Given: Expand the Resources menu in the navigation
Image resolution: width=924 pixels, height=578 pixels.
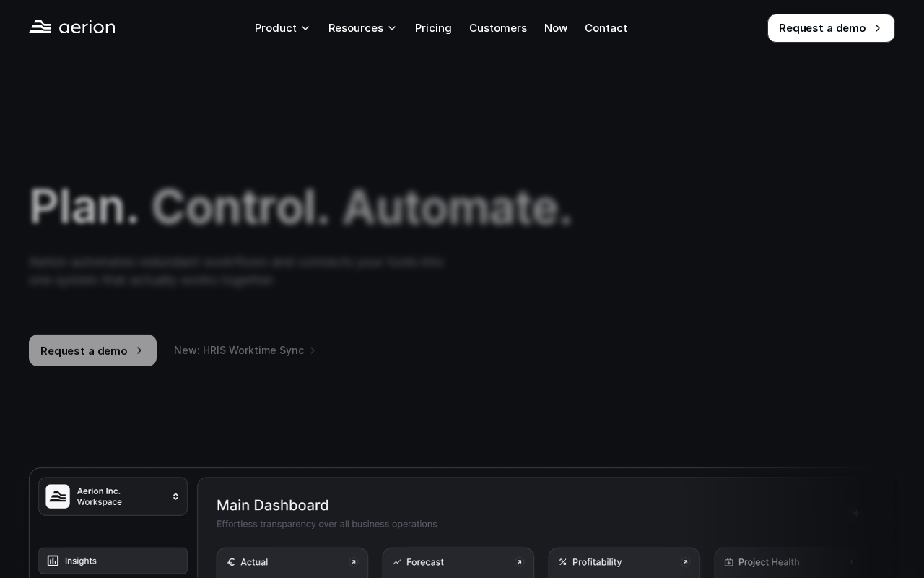Looking at the screenshot, I should click(362, 28).
